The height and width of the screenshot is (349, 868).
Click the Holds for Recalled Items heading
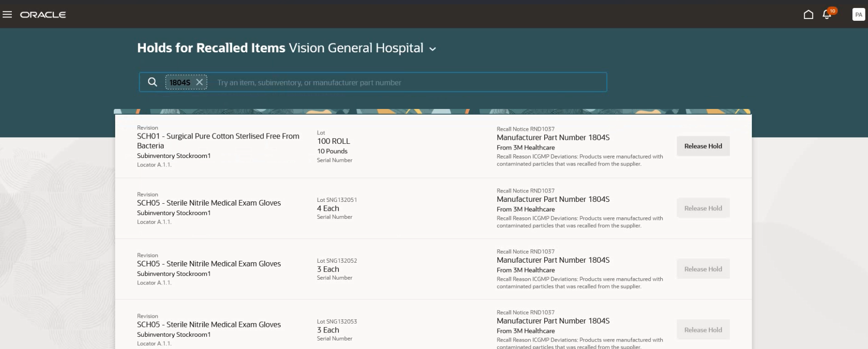(x=211, y=48)
